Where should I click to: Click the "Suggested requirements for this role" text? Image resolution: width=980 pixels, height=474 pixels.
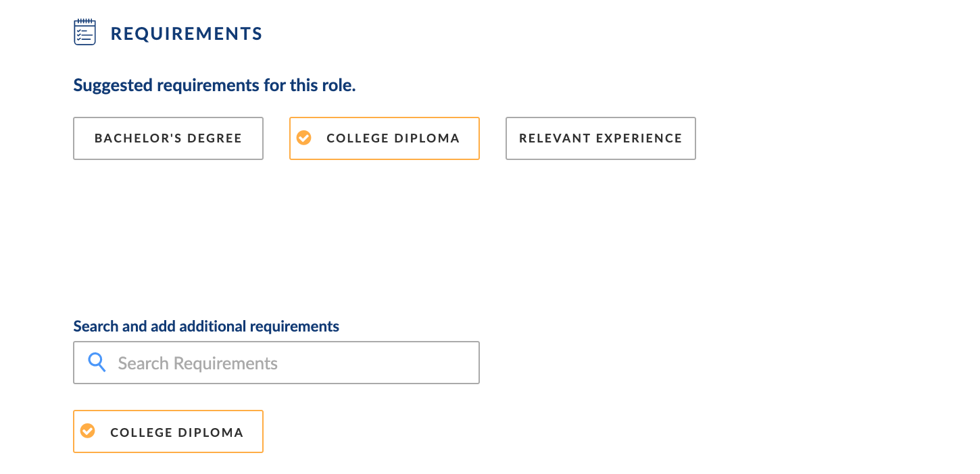[x=214, y=86]
